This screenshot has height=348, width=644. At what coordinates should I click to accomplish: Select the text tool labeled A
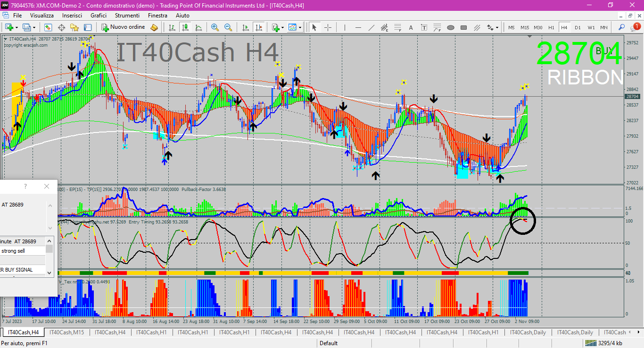click(411, 27)
